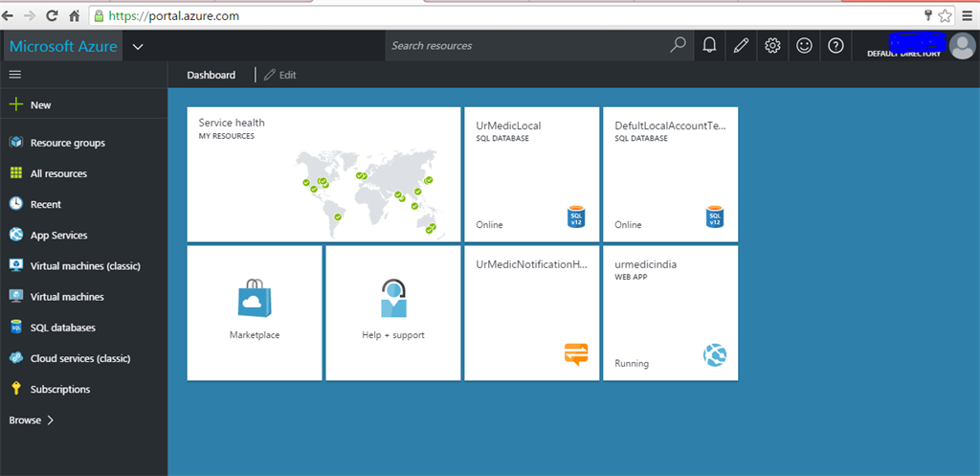980x476 pixels.
Task: Click the Help + support person icon
Action: point(393,298)
